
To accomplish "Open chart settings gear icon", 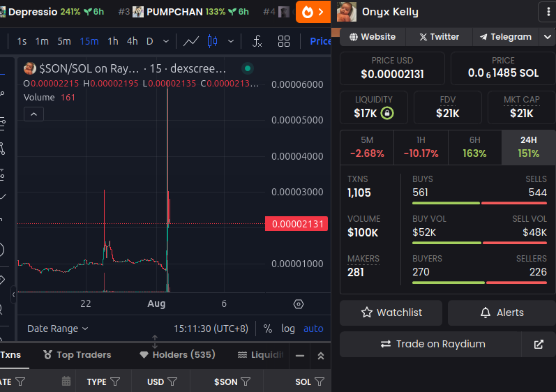I will [x=299, y=304].
